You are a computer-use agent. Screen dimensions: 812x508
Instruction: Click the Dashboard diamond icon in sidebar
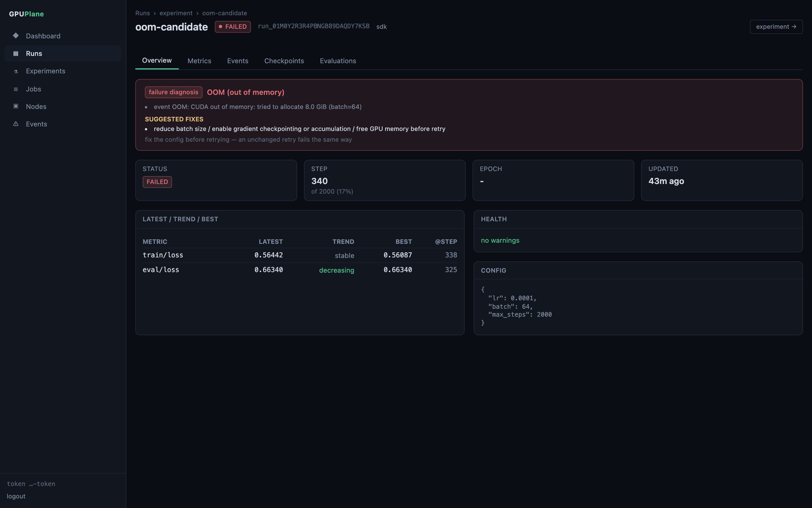coord(16,36)
